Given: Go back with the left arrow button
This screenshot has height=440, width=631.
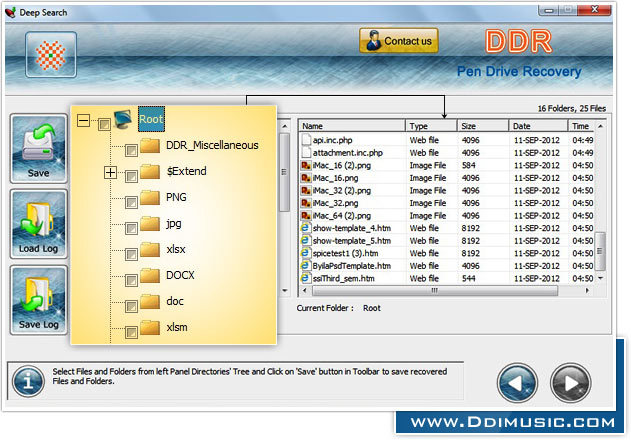Looking at the screenshot, I should click(x=517, y=383).
